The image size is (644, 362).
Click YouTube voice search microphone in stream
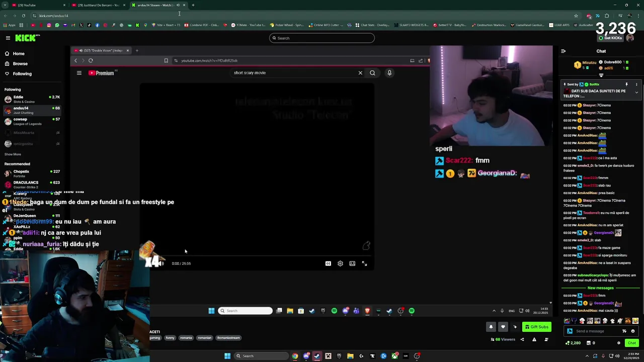pos(389,73)
